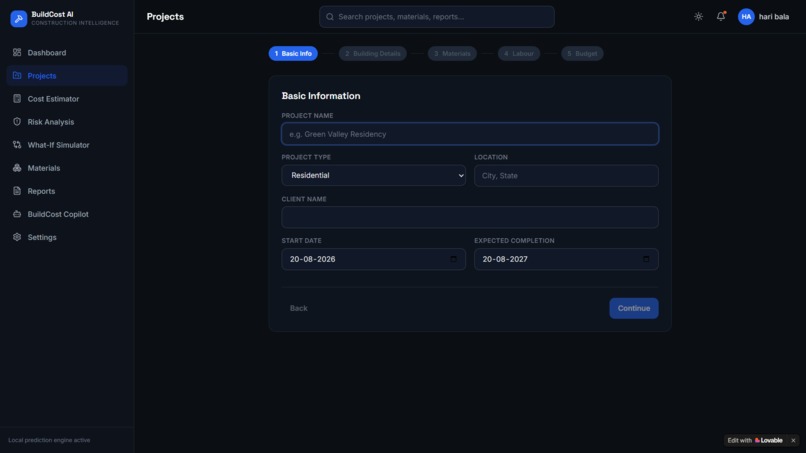Click the Basic Information heading
Viewport: 806px width, 453px height.
(x=321, y=96)
